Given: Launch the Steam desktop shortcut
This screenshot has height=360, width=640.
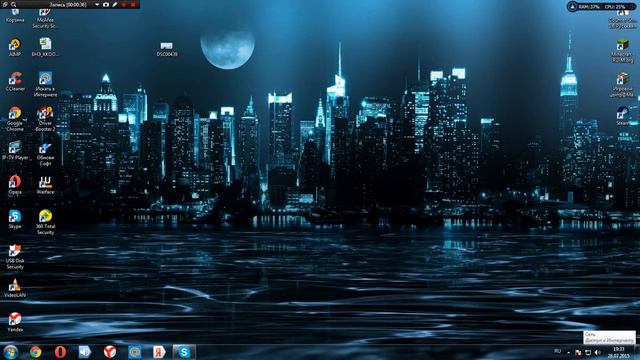Looking at the screenshot, I should [622, 116].
